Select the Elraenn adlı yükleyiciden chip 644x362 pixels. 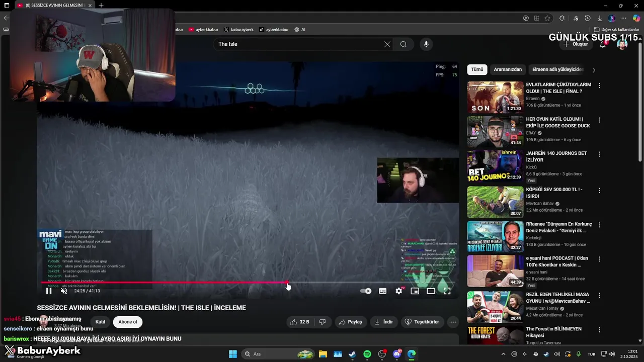click(x=558, y=69)
